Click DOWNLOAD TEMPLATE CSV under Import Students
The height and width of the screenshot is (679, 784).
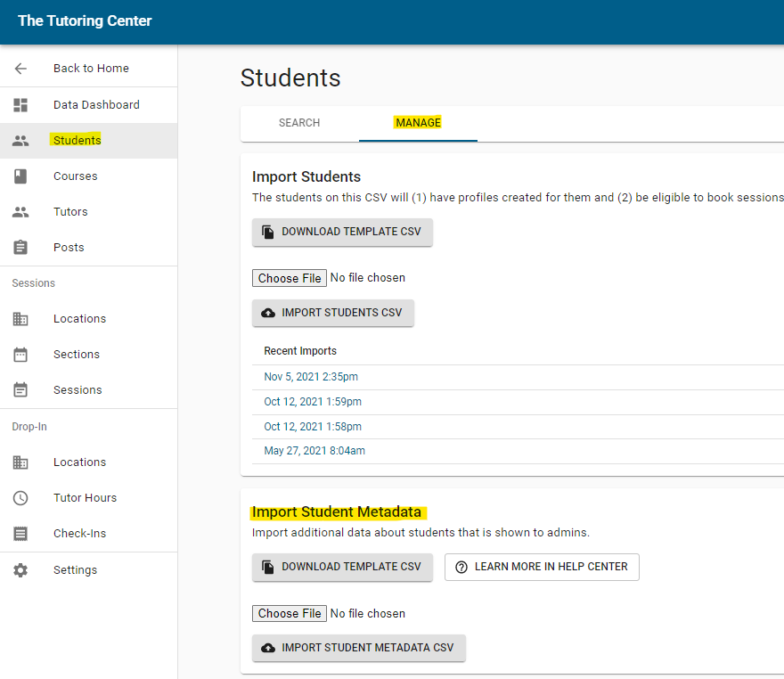[x=342, y=232]
